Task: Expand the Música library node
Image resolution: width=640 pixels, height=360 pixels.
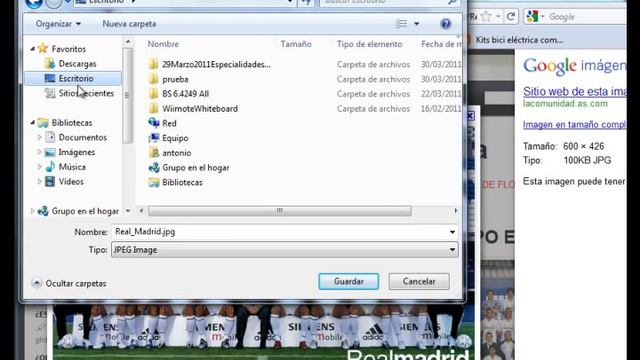Action: (x=40, y=167)
